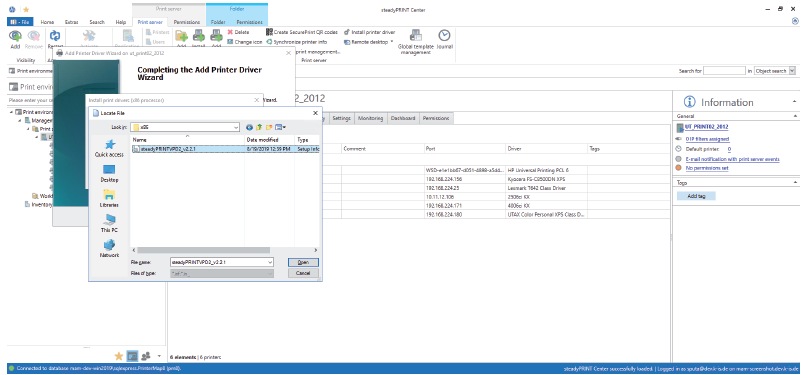Open the File name dropdown
Screen dimensions: 803x375
coord(270,262)
